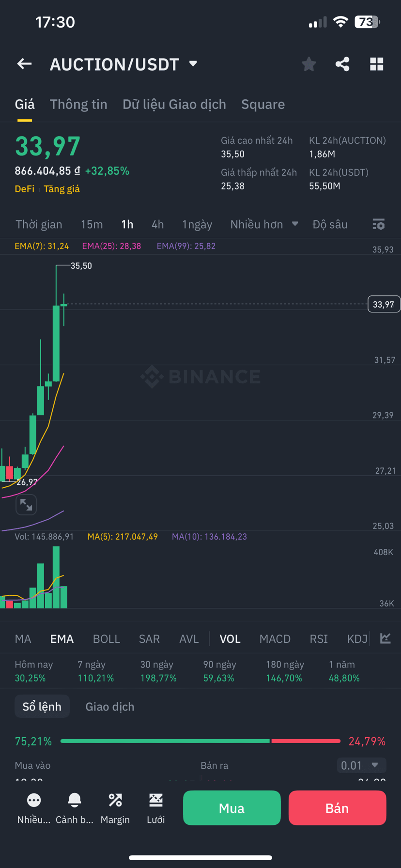Viewport: 401px width, 868px height.
Task: Tap the green Mua buy button
Action: click(232, 808)
